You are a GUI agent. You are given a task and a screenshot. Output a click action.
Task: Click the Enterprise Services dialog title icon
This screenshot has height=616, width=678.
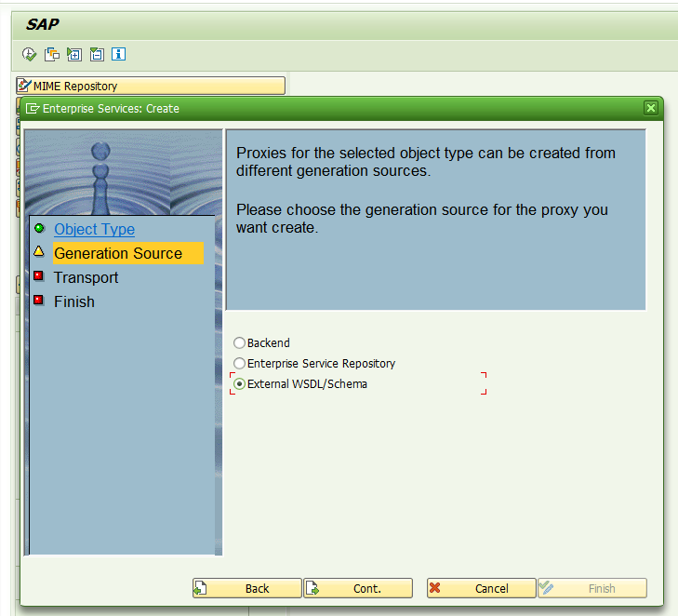tap(33, 109)
